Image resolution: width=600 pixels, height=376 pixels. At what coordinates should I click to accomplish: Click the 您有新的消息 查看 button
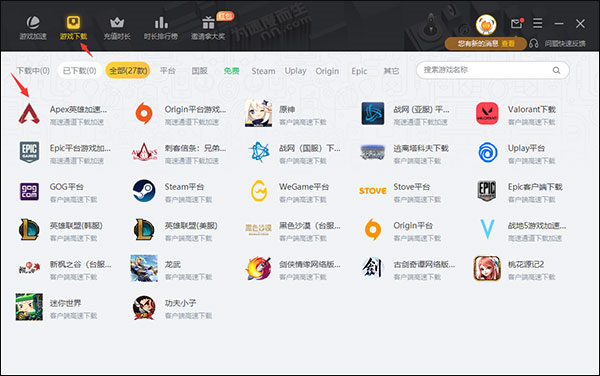click(x=486, y=44)
